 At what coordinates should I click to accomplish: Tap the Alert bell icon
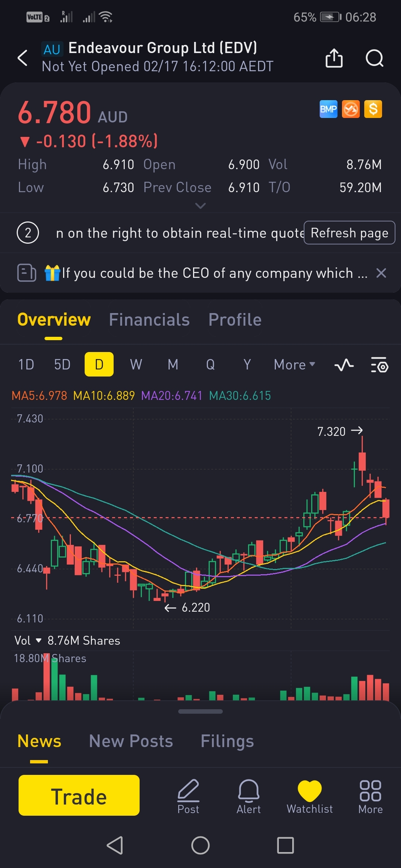[248, 796]
